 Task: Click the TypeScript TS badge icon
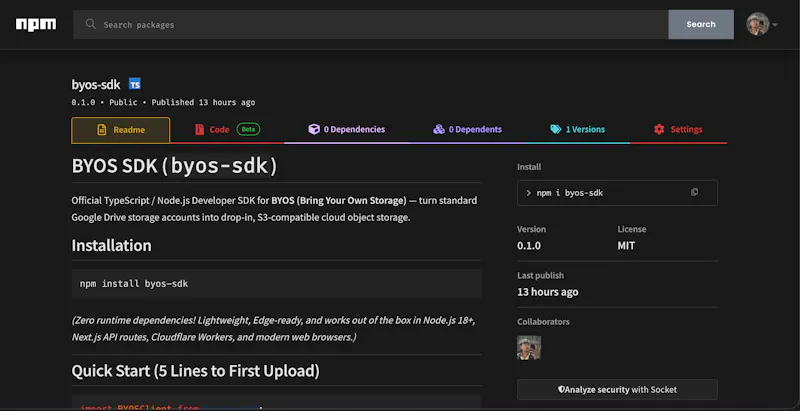(135, 84)
